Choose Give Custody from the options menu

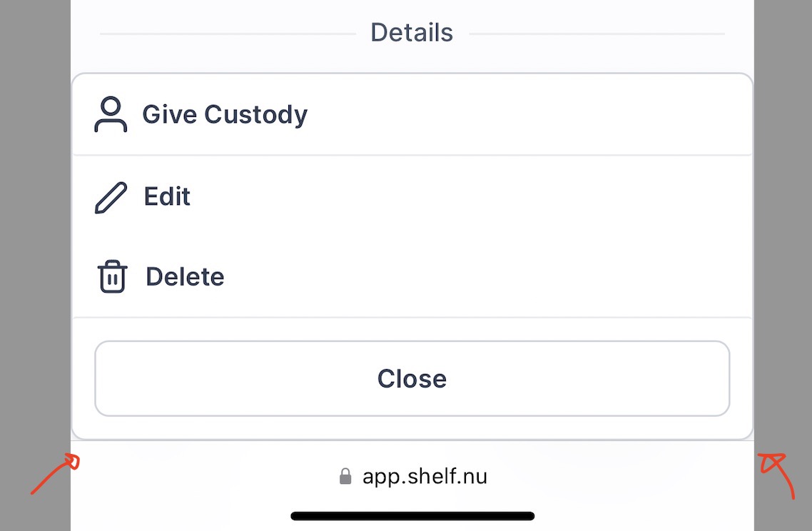[x=225, y=113]
